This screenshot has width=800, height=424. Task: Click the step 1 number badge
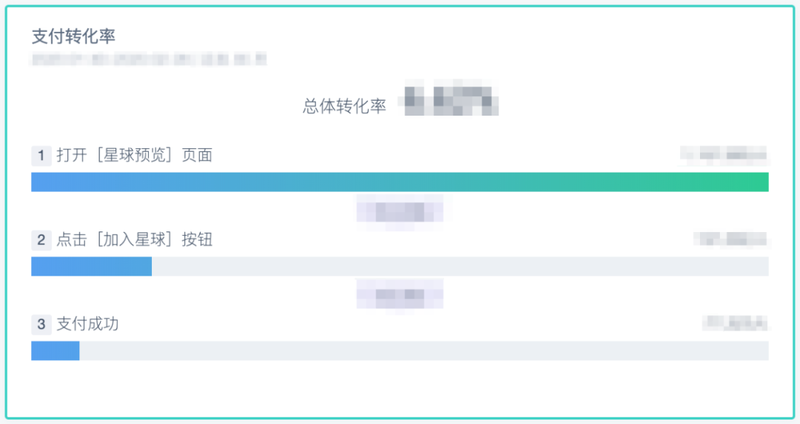[x=41, y=155]
